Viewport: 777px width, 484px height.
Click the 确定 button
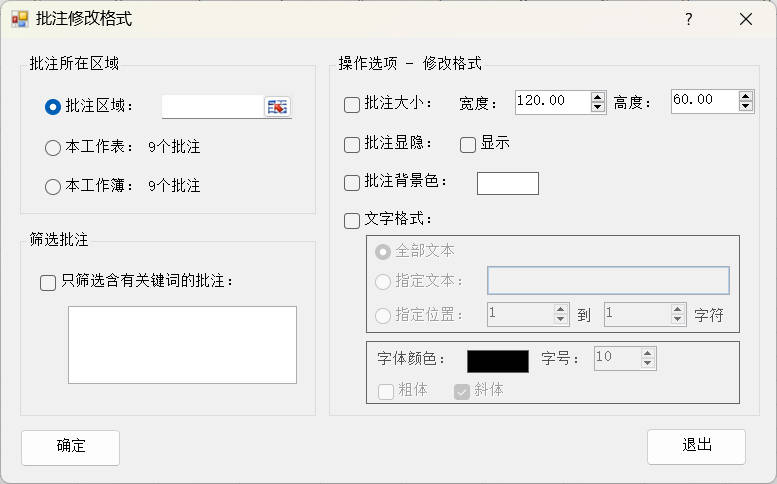click(70, 447)
